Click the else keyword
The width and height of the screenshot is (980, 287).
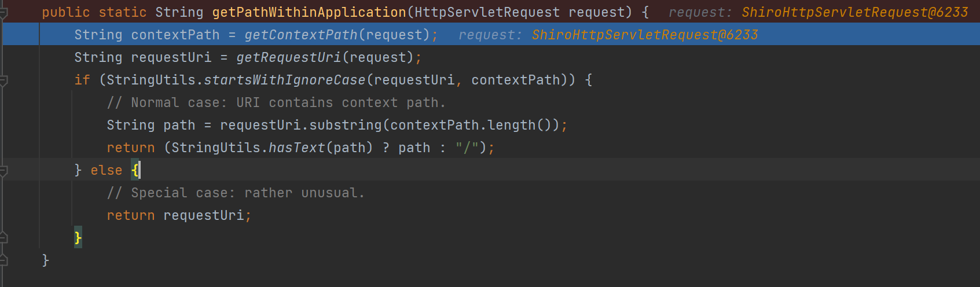pyautogui.click(x=107, y=170)
